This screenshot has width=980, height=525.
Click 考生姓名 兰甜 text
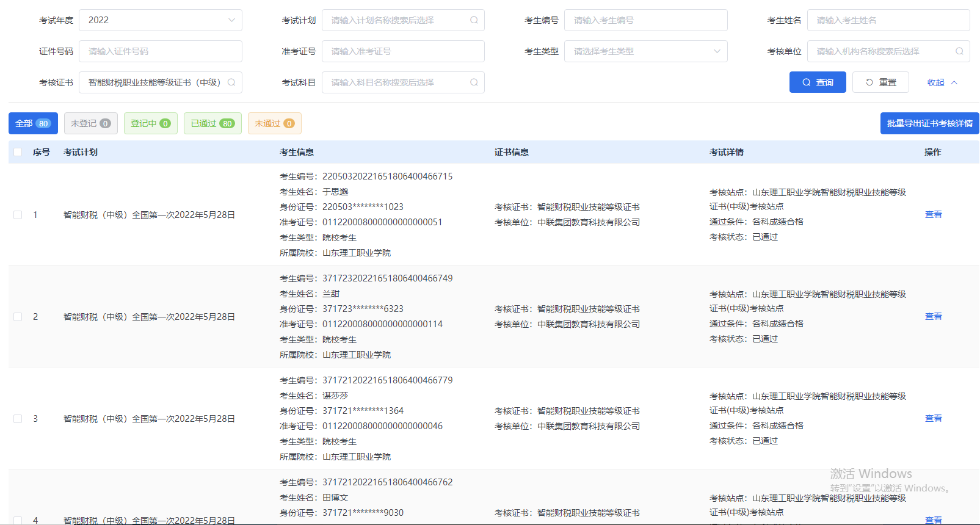[331, 294]
